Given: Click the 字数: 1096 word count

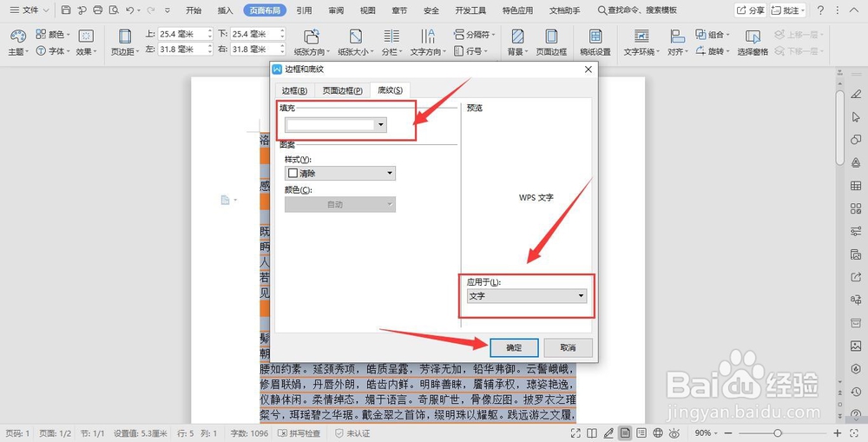Looking at the screenshot, I should [249, 433].
